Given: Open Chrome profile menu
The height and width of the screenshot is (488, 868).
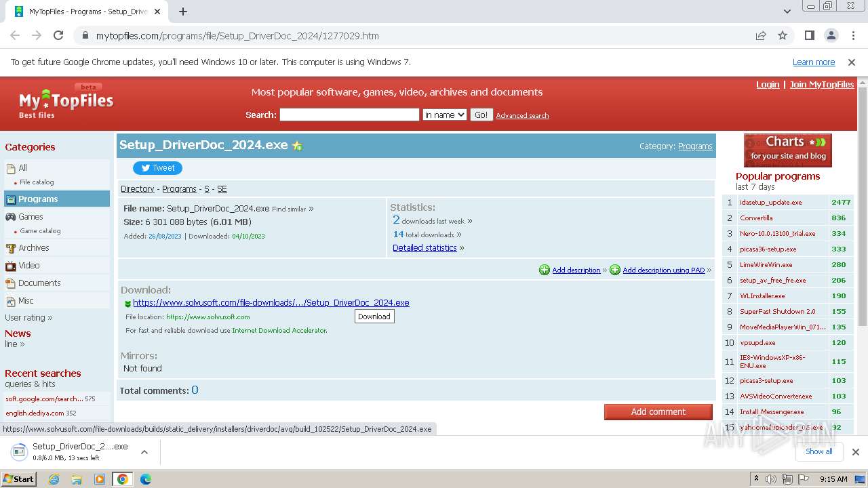Looking at the screenshot, I should (x=831, y=35).
